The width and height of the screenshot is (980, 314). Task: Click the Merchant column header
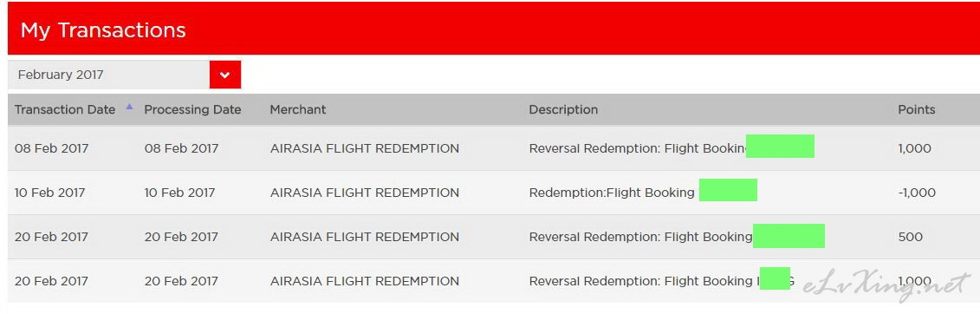(x=297, y=109)
